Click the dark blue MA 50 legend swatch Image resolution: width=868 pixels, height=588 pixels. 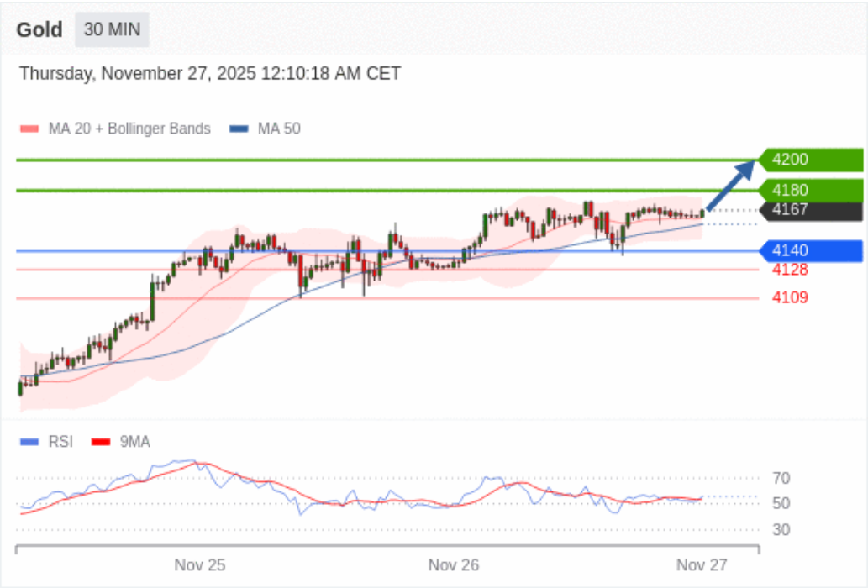239,129
